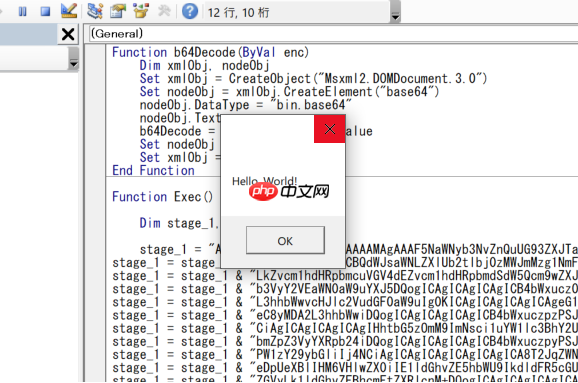This screenshot has width=578, height=383.
Task: Click the "End Function" line
Action: 153,171
